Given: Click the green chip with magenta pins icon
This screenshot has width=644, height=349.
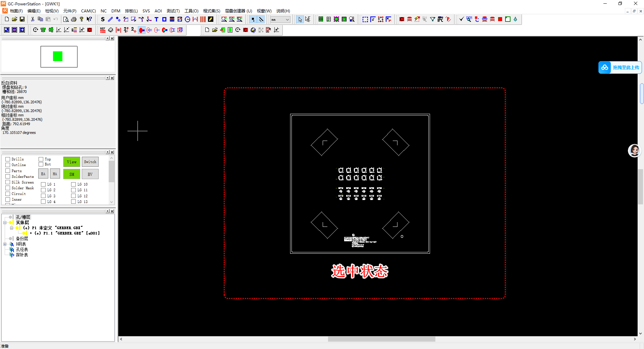Looking at the screenshot, I should (x=336, y=19).
